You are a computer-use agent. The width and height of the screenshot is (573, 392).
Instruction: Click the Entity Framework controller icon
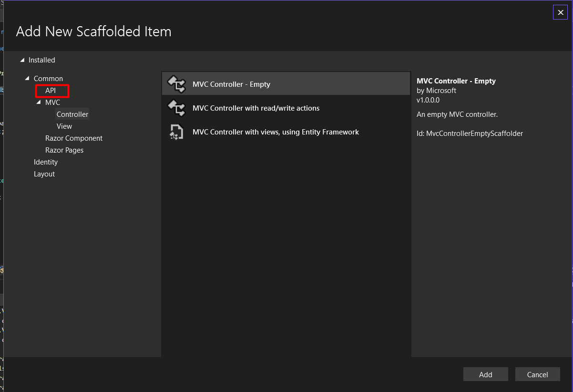(176, 132)
